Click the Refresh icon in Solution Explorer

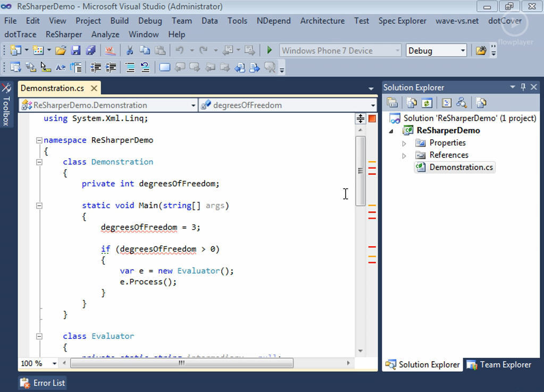click(x=426, y=103)
